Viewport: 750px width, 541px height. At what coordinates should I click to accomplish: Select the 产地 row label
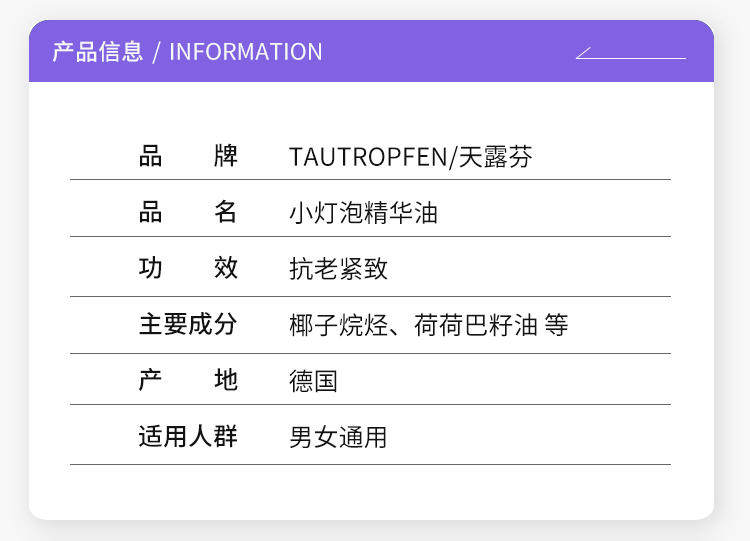188,380
